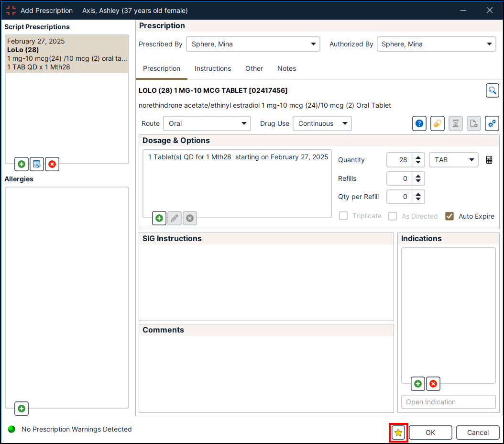Open the Notes tab

(286, 68)
